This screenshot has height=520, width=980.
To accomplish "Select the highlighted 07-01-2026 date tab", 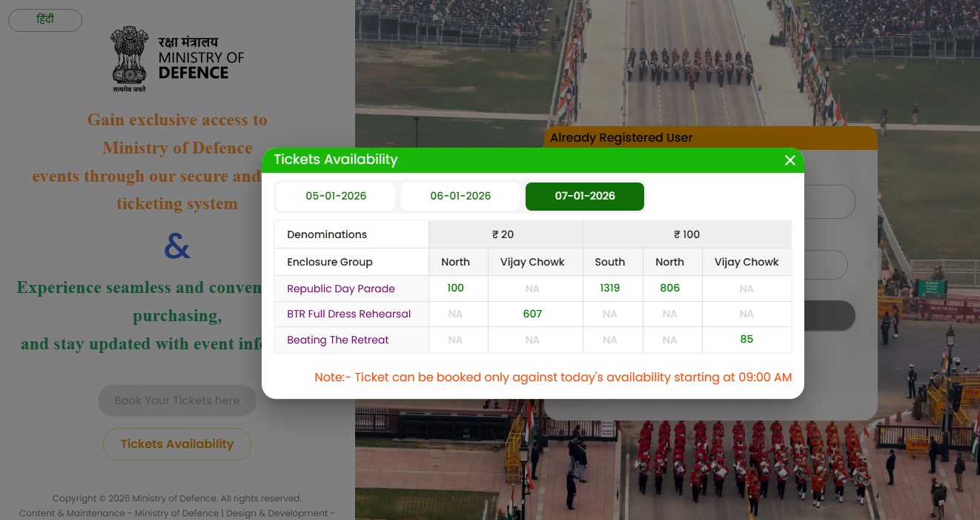I will (x=585, y=196).
